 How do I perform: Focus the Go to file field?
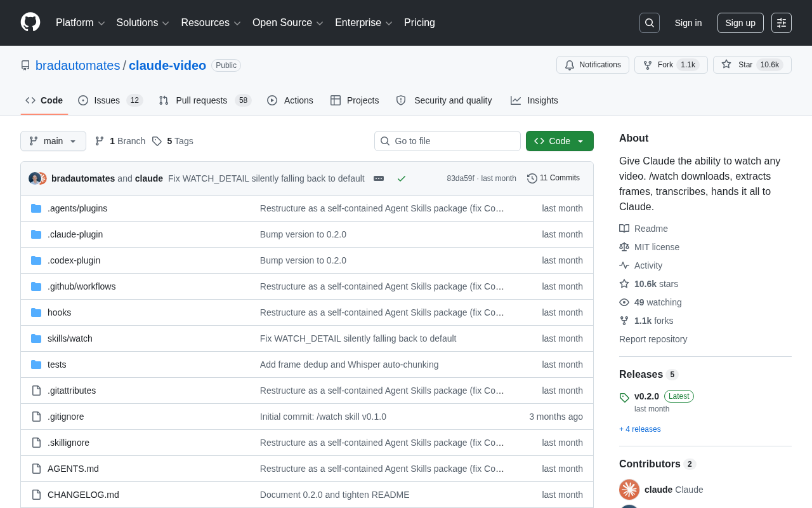coord(447,141)
